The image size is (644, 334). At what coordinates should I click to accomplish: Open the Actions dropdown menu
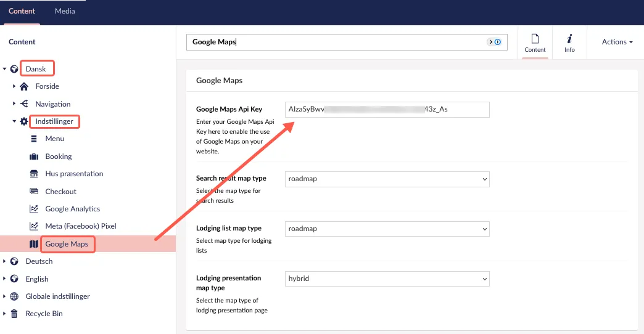617,42
